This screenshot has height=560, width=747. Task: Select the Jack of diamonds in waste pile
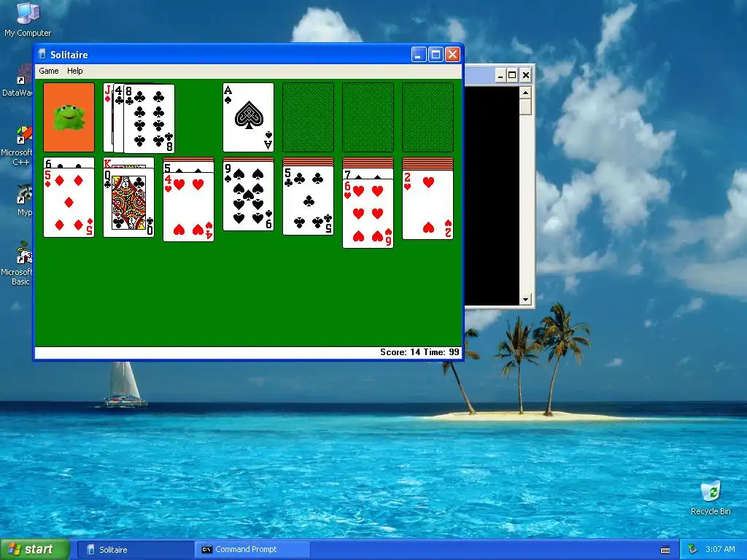(108, 117)
